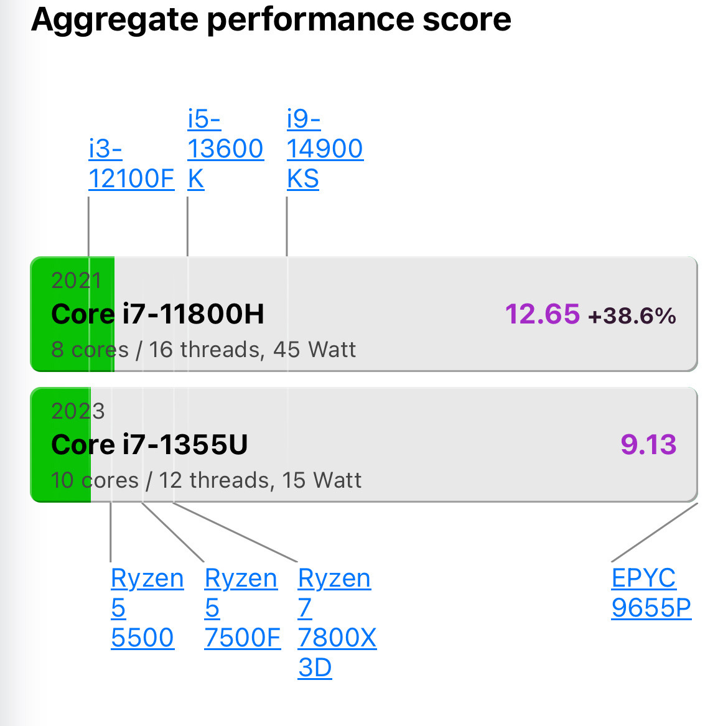Open the i9-14900KS processor link

point(324,149)
